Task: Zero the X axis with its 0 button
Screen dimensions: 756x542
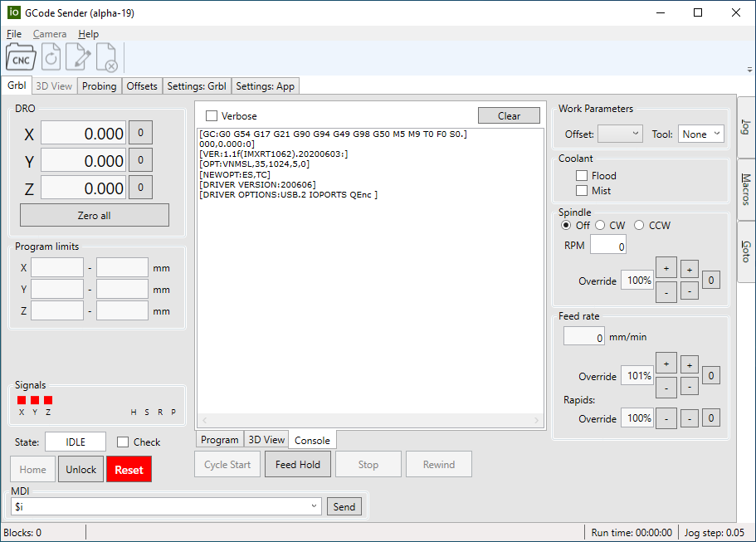Action: (x=140, y=133)
